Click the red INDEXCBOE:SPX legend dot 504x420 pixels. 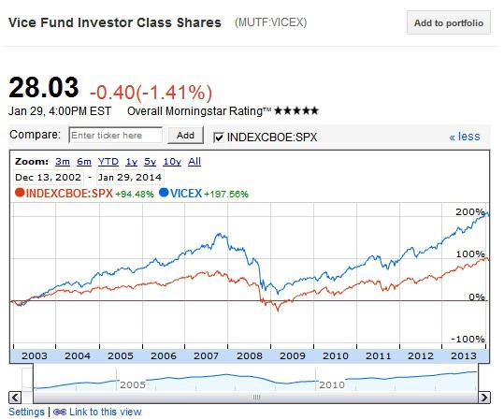point(20,193)
